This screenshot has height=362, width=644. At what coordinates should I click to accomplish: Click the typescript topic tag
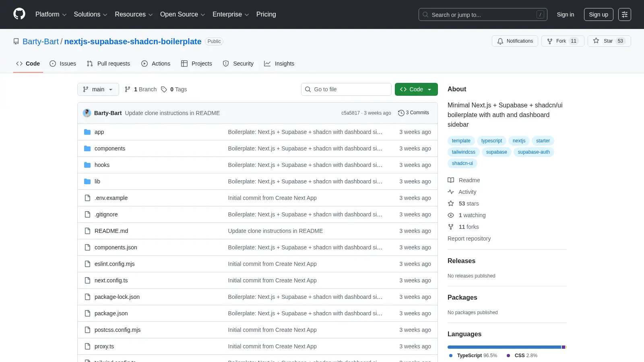[491, 141]
